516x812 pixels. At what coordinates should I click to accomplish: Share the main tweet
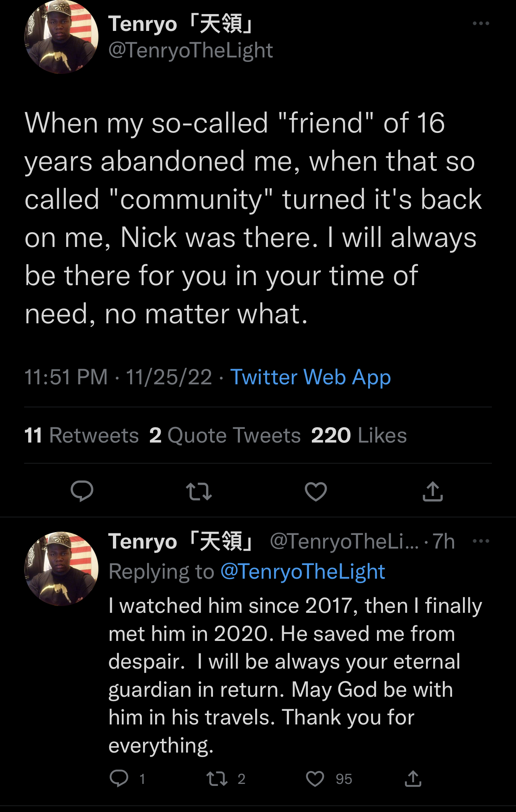tap(433, 491)
